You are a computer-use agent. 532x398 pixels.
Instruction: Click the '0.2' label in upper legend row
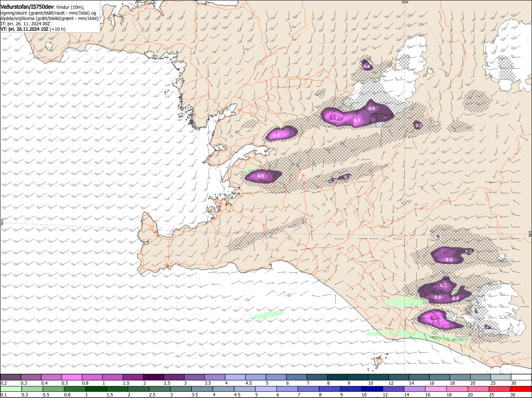pos(3,383)
